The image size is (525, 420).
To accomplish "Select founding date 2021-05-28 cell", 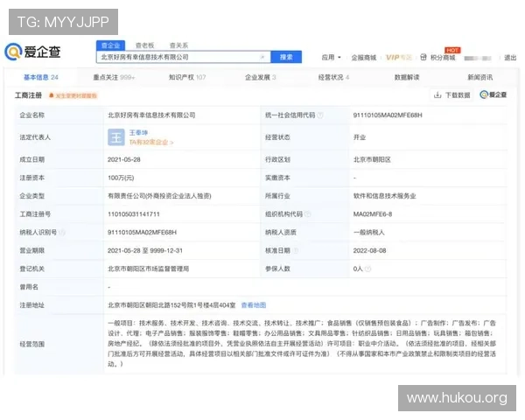I will tap(124, 159).
